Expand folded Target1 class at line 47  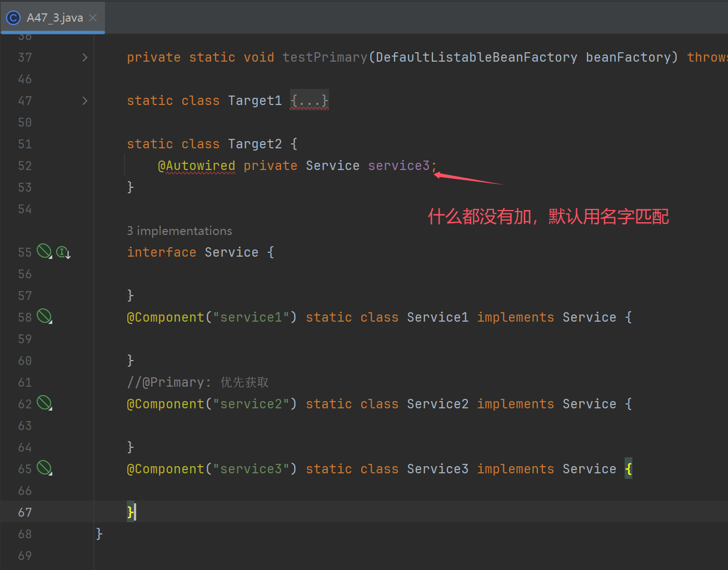84,101
